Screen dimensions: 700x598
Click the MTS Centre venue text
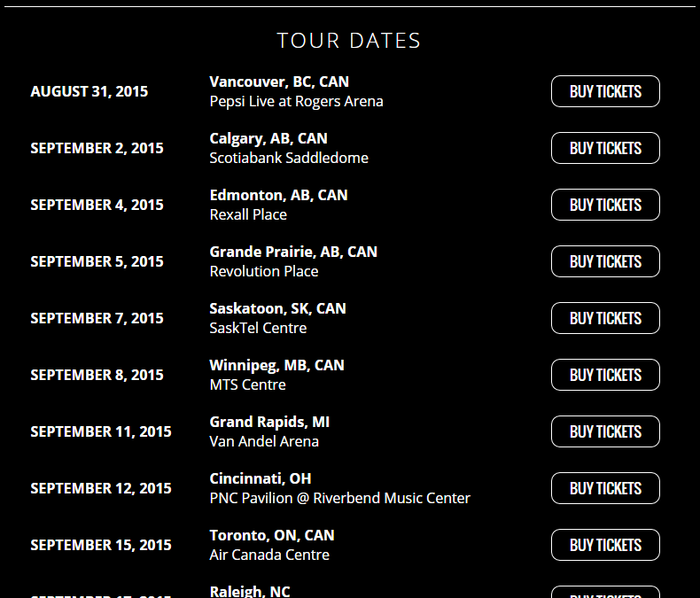[247, 384]
